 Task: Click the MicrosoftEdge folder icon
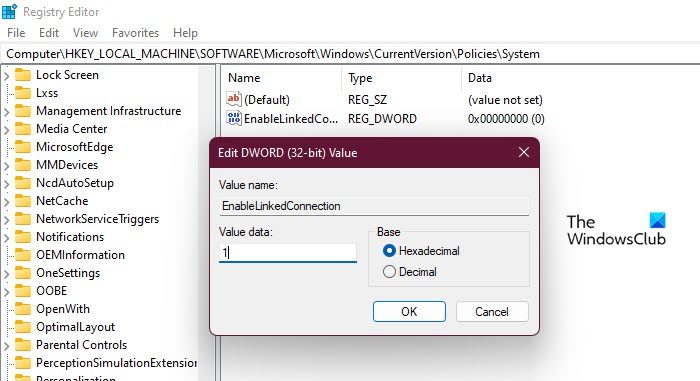pyautogui.click(x=23, y=147)
